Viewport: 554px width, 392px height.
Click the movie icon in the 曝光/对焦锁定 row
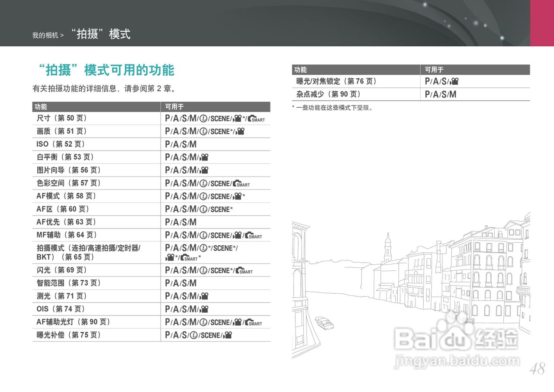click(x=454, y=81)
